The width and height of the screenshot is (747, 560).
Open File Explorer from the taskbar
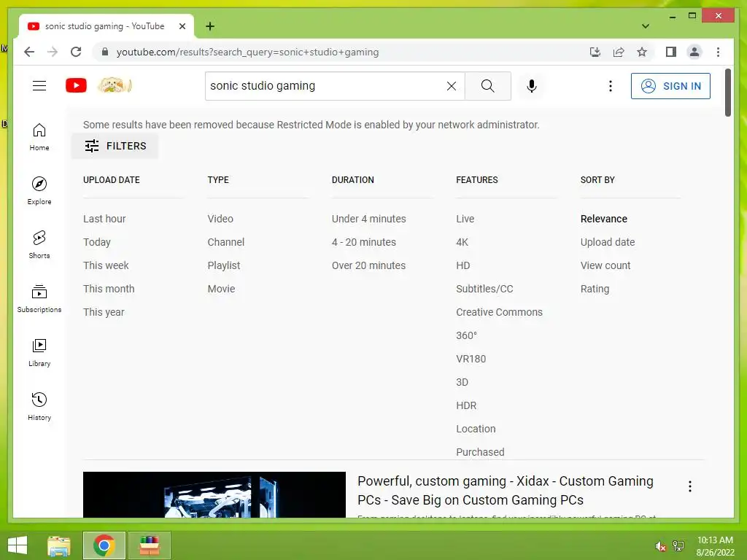[x=59, y=545]
